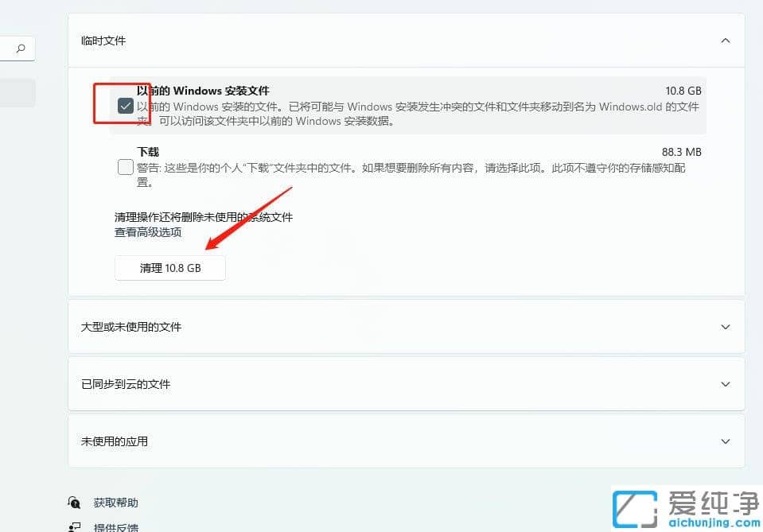763x532 pixels.
Task: Select the 未使用的应用 section label
Action: (115, 441)
